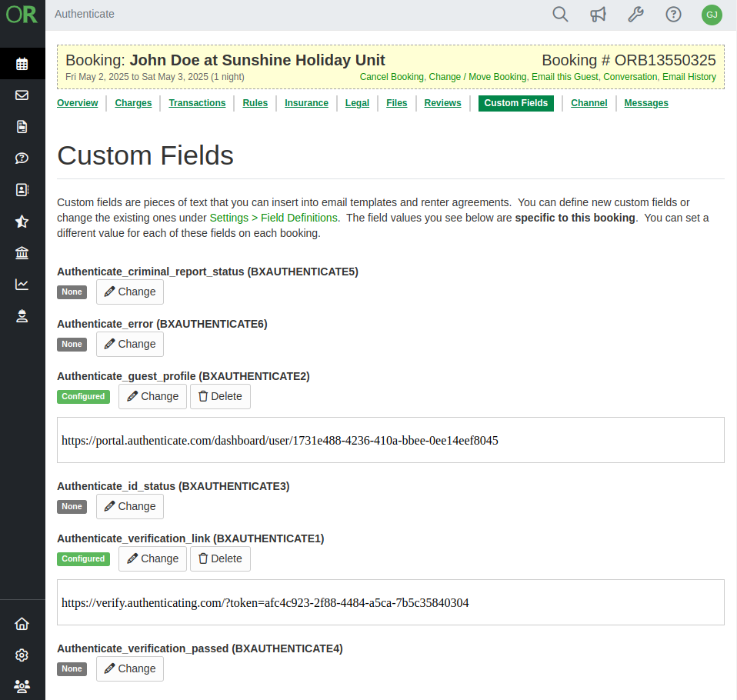Screen dimensions: 737x700
Task: Open the calendar icon in the sidebar
Action: (22, 64)
